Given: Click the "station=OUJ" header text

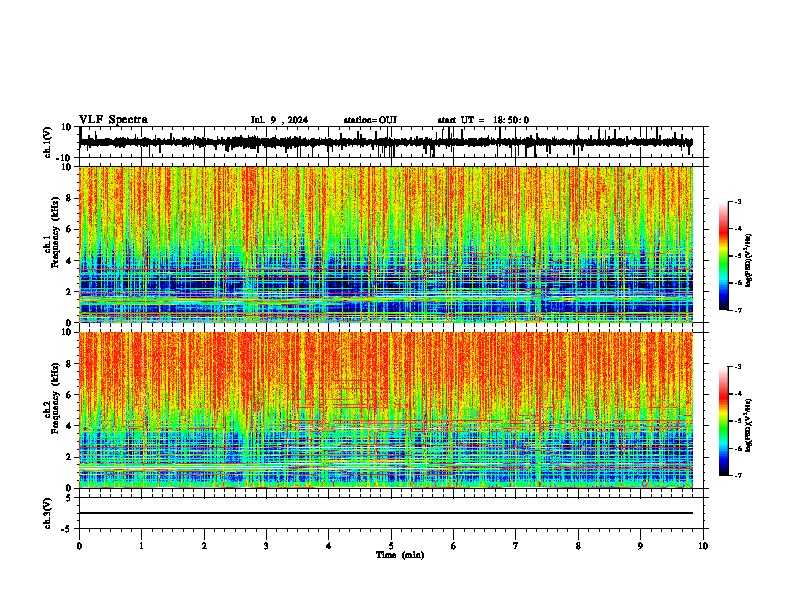Looking at the screenshot, I should point(370,120).
